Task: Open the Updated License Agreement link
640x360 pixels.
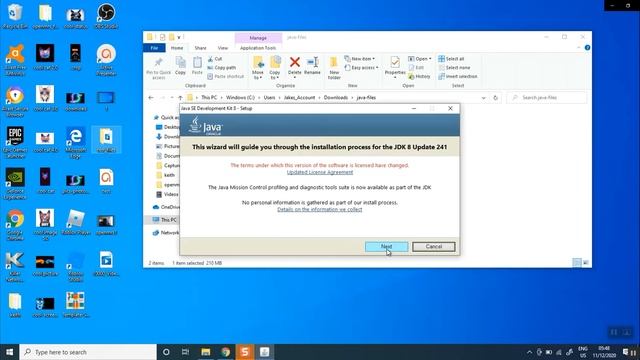Action: point(320,172)
